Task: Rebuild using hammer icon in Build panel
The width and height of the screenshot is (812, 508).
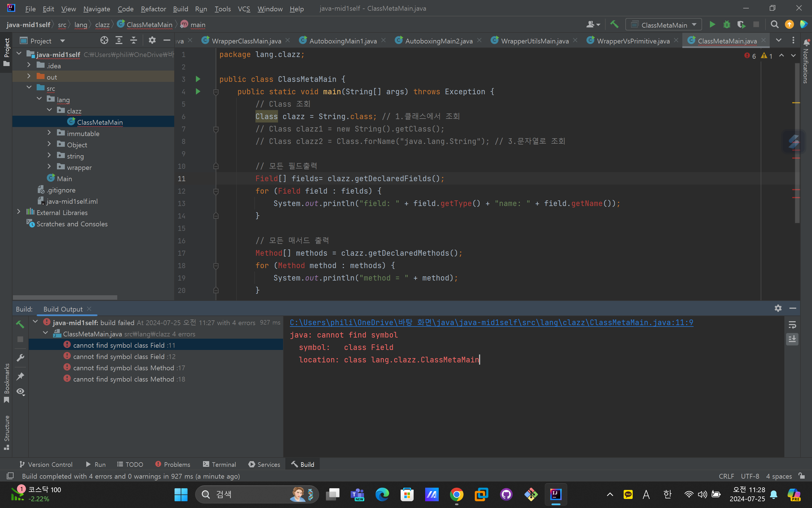Action: 20,324
